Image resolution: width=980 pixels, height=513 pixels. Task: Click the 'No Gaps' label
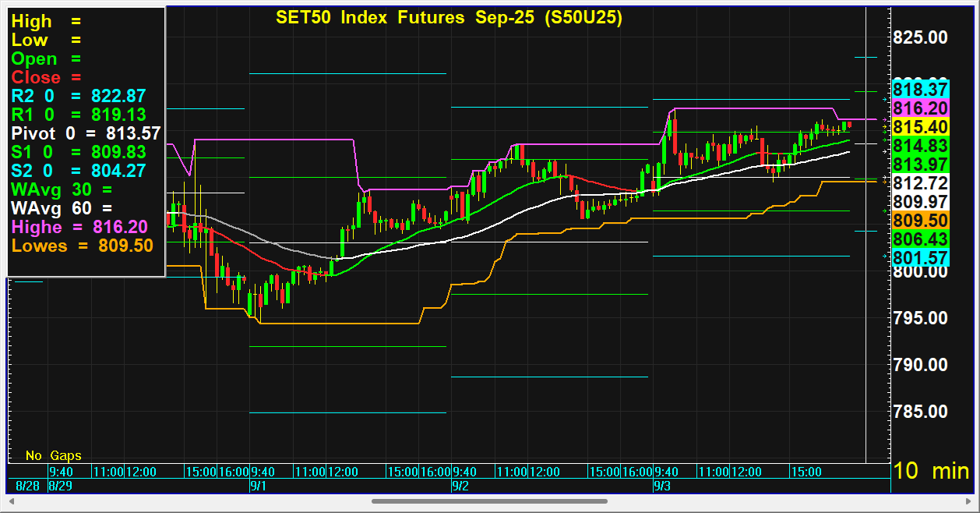(x=53, y=455)
